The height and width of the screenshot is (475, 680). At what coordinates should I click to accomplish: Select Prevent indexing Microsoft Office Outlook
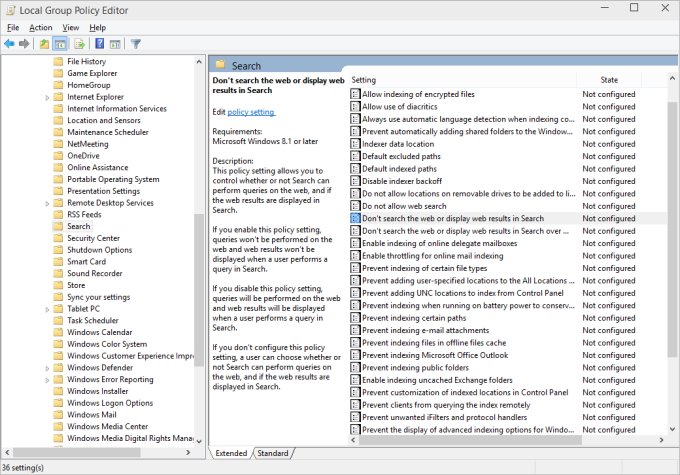pos(435,355)
